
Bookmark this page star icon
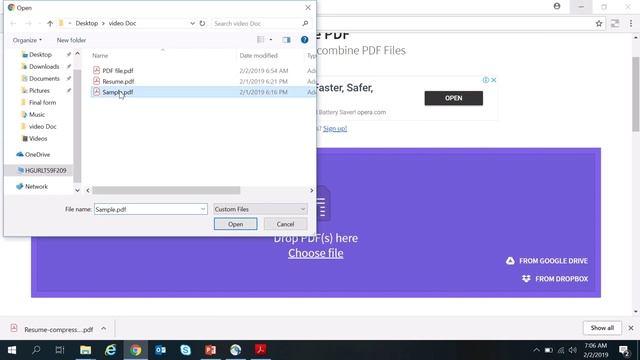pos(599,24)
